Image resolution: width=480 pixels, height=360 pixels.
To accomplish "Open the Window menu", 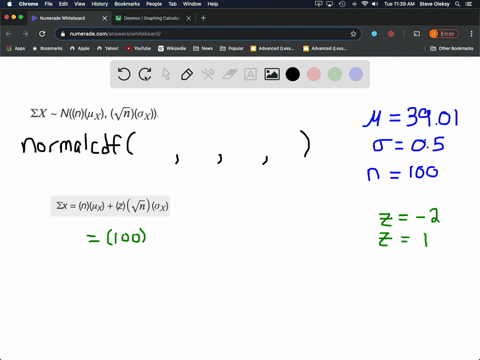I will click(192, 4).
